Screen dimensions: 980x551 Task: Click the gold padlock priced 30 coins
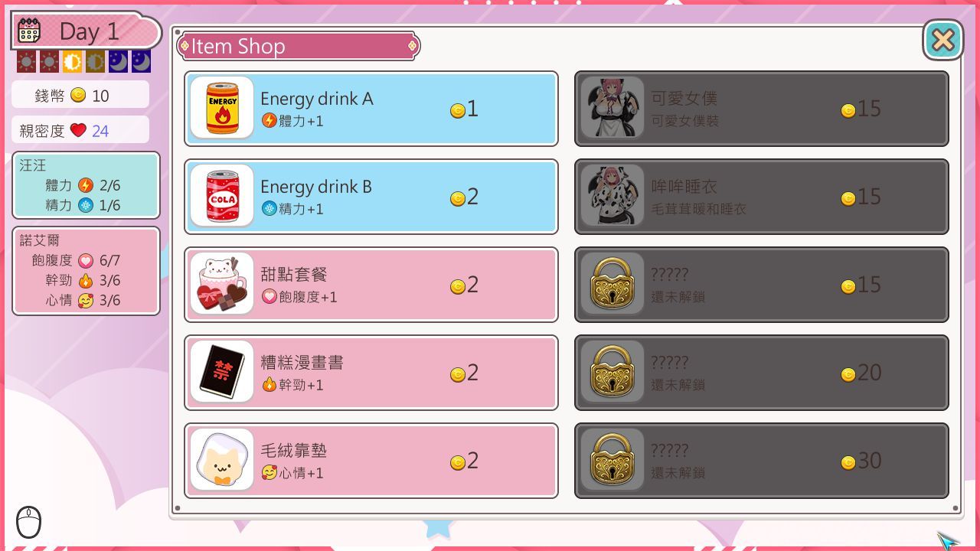click(612, 460)
